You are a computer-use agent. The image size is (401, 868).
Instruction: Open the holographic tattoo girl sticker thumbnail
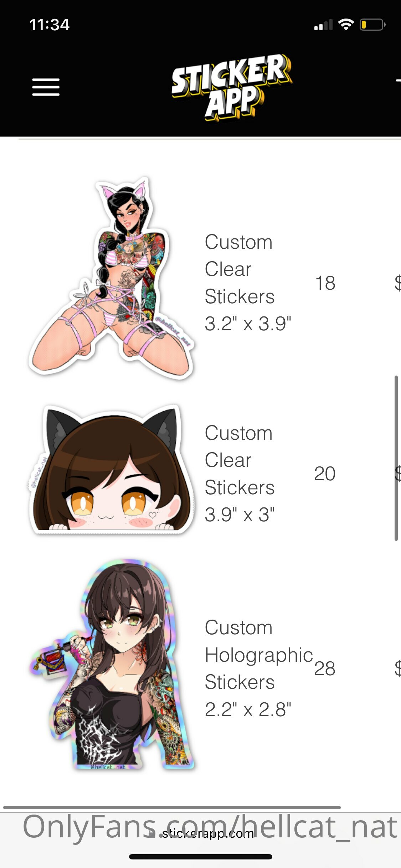click(111, 665)
